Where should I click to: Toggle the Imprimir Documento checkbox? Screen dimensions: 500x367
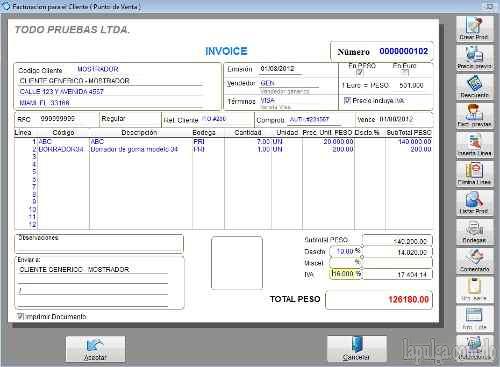click(x=20, y=316)
